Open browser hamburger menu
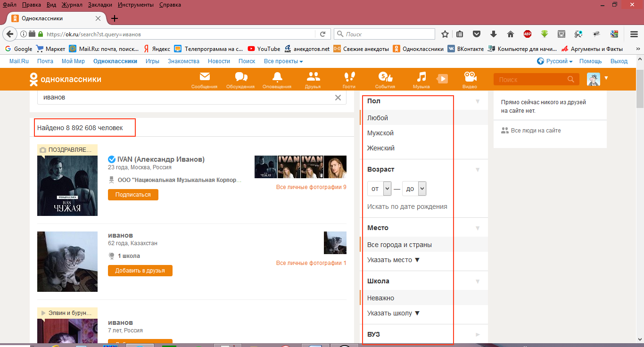The width and height of the screenshot is (644, 347). 634,34
